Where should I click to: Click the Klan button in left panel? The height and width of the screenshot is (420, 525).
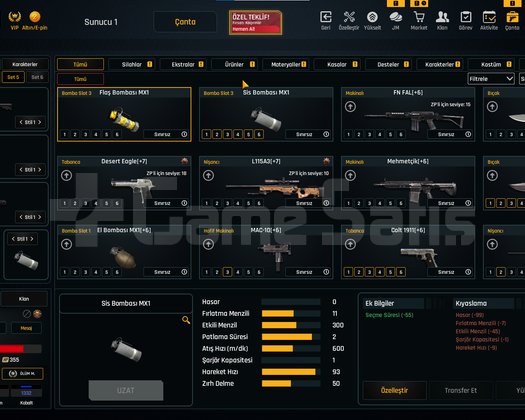24,299
